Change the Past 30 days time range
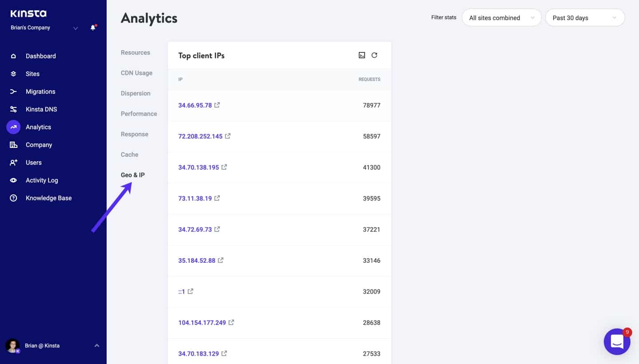This screenshot has width=639, height=364. click(x=584, y=18)
